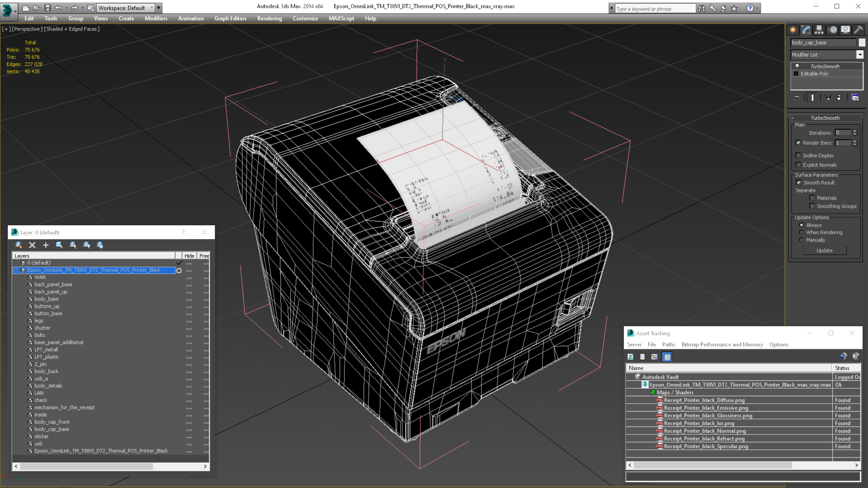Open the Edit menu

pos(29,18)
